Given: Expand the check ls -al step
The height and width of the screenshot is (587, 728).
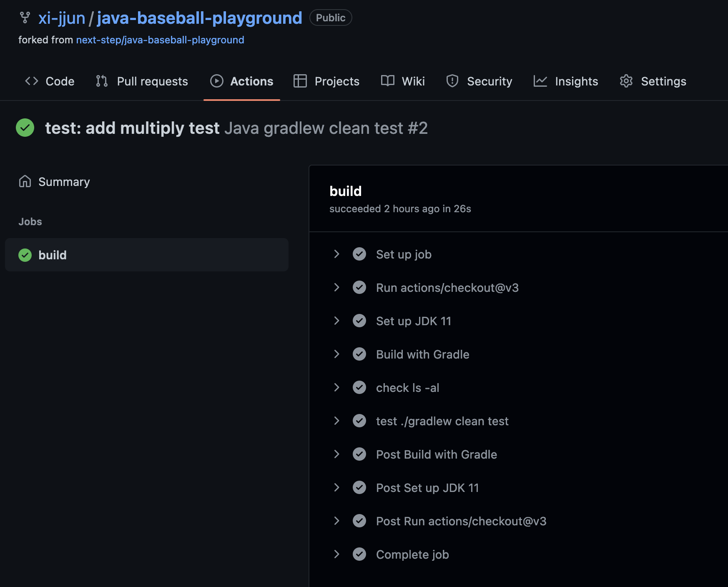Looking at the screenshot, I should 336,387.
